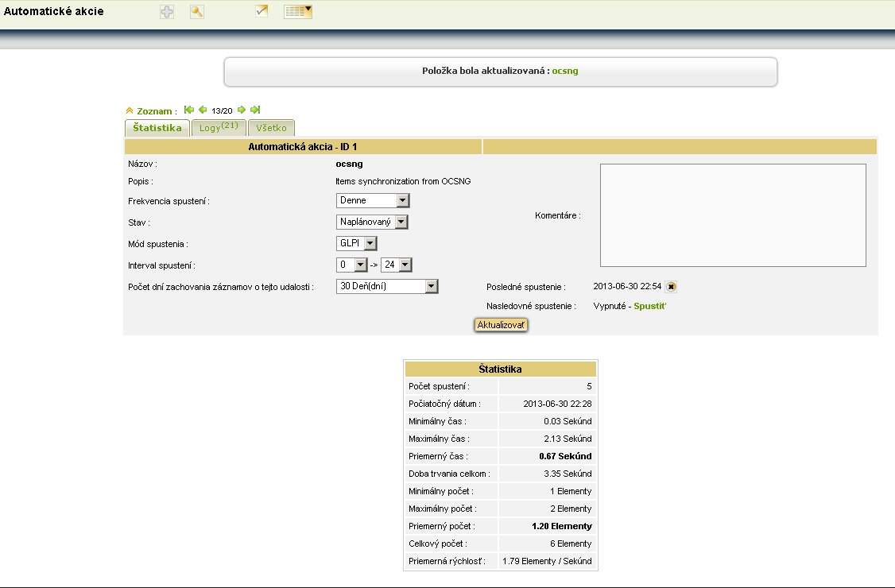Click into the Komentáre text area
This screenshot has width=895, height=588.
point(733,215)
